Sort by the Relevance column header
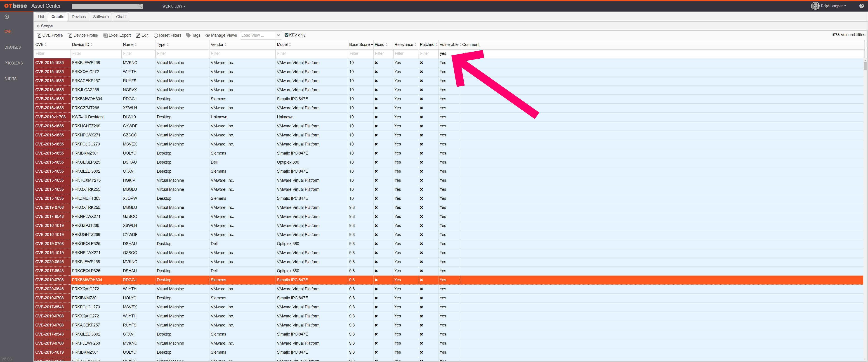 [405, 45]
